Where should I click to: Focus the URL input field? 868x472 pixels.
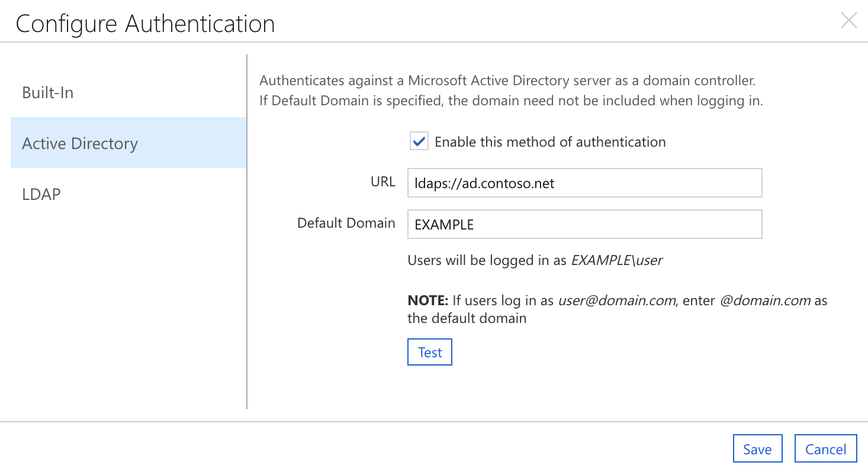coord(584,183)
